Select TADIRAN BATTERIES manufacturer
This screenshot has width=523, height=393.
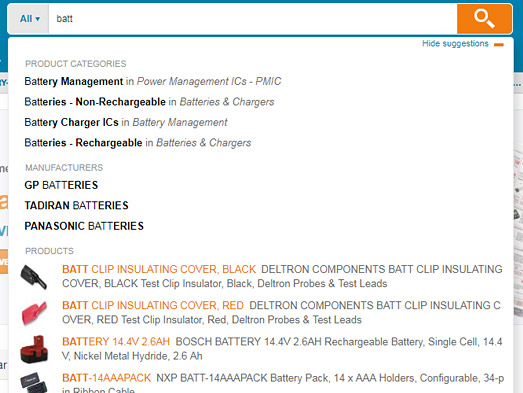76,206
